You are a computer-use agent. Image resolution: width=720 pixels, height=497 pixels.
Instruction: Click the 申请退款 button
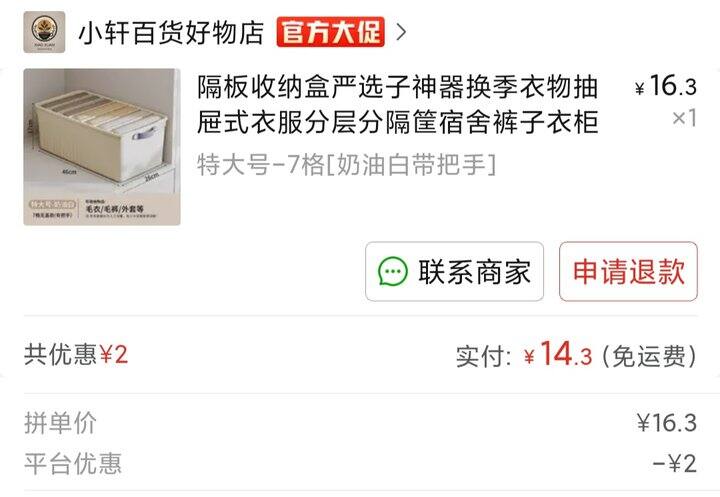(628, 271)
